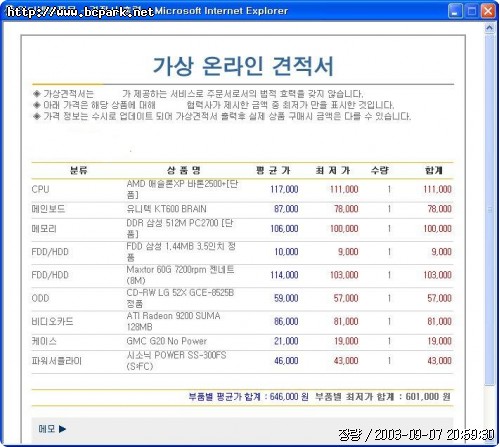Select the 파워서플라이 category cell
Screen dimensions: 500x447
(57, 361)
